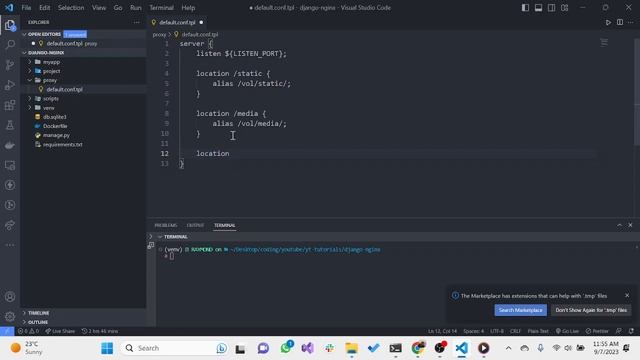Image resolution: width=640 pixels, height=360 pixels.
Task: Open the lightning bolt activity bar view
Action: [x=10, y=185]
